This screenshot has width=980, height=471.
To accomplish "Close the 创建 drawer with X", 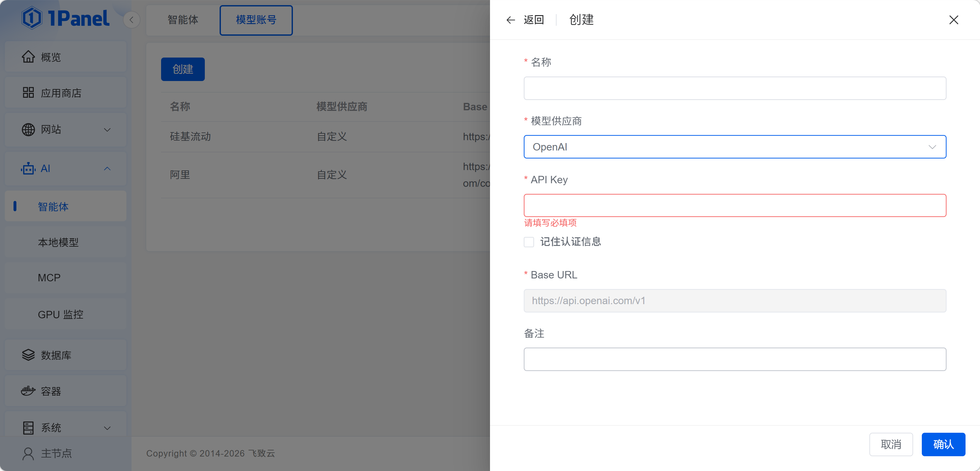I will [x=953, y=20].
